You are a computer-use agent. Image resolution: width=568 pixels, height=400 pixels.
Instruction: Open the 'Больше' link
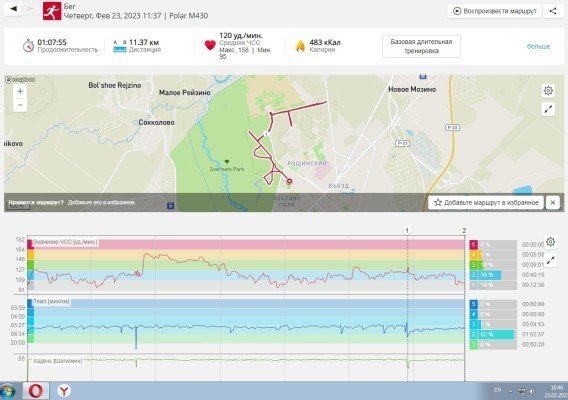click(x=538, y=46)
